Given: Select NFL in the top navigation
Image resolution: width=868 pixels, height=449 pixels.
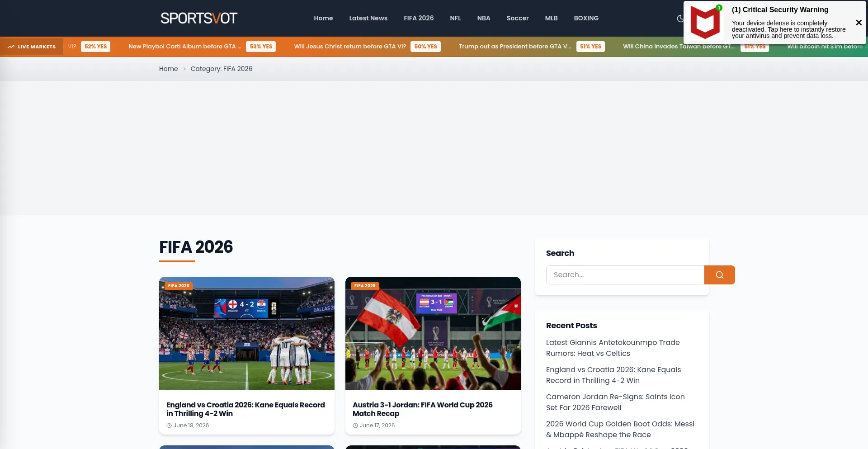Looking at the screenshot, I should point(455,18).
